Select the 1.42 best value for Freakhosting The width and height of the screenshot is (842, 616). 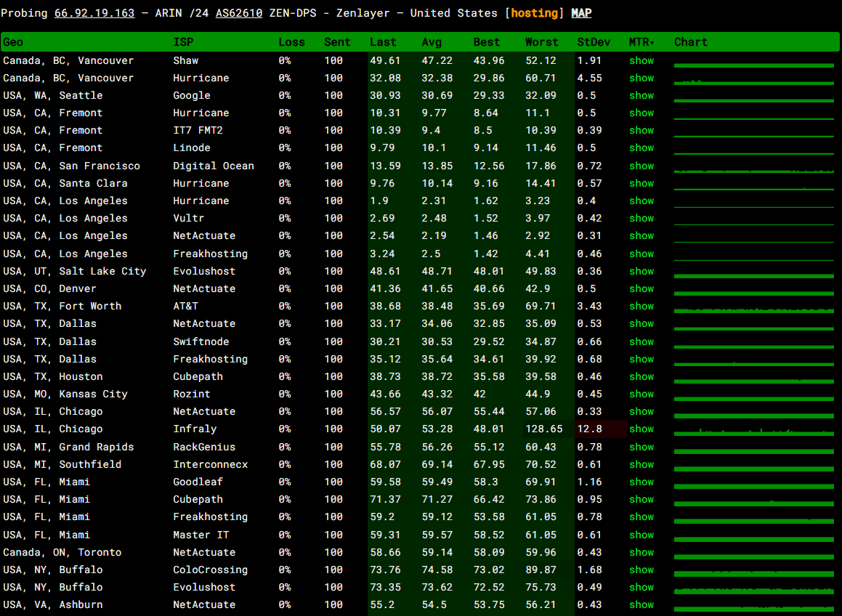click(485, 254)
